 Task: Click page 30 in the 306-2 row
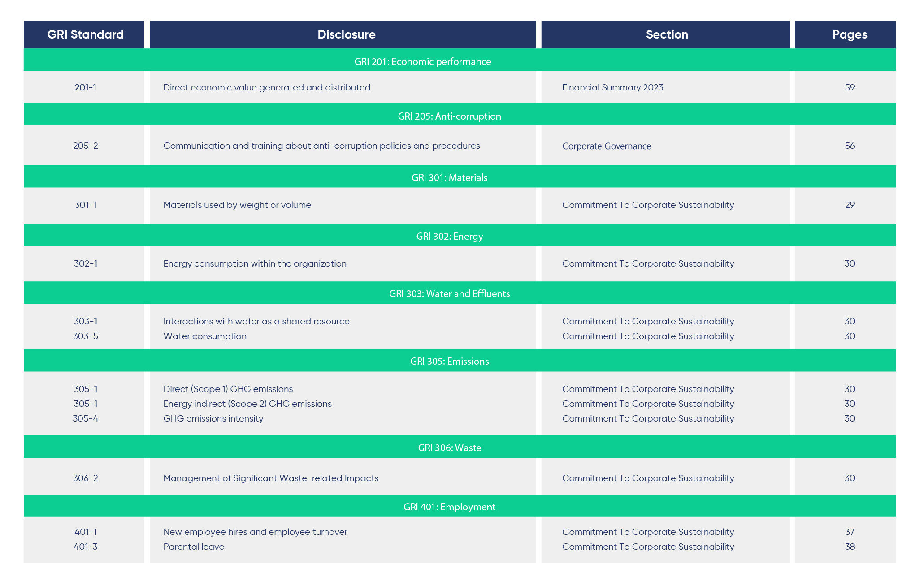click(x=850, y=478)
